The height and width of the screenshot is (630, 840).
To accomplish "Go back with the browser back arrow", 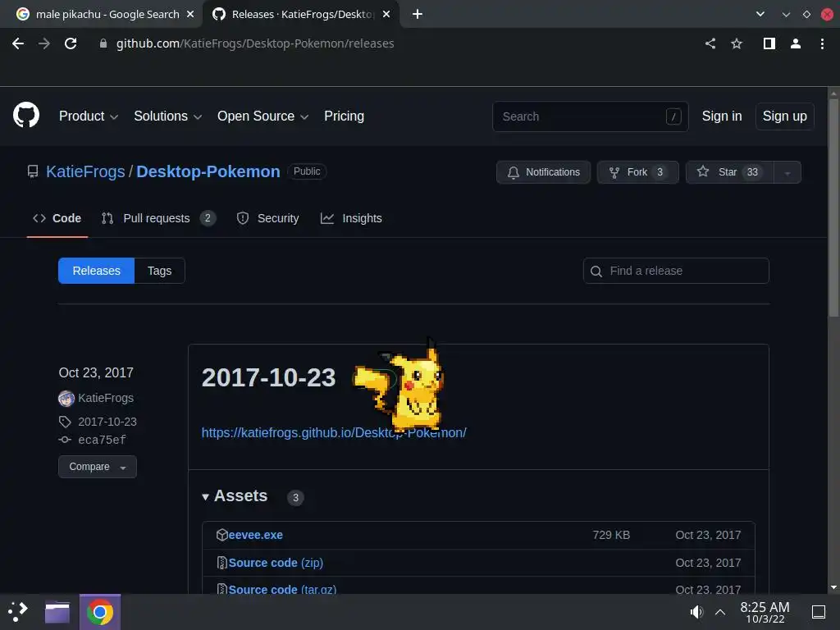I will (x=18, y=43).
